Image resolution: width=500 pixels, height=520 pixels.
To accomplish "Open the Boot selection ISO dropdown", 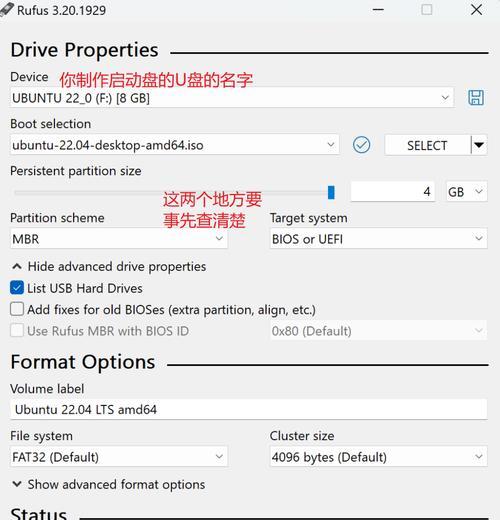I will (x=175, y=145).
